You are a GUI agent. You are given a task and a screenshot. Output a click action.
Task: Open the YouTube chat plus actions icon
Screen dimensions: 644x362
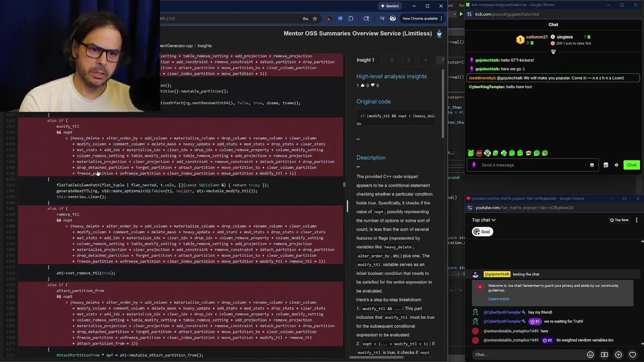(x=618, y=354)
